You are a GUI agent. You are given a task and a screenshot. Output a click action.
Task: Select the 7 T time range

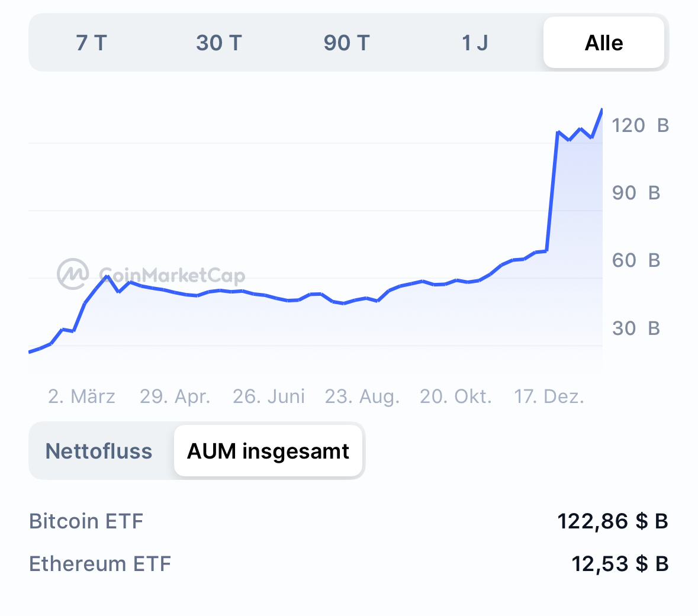92,42
